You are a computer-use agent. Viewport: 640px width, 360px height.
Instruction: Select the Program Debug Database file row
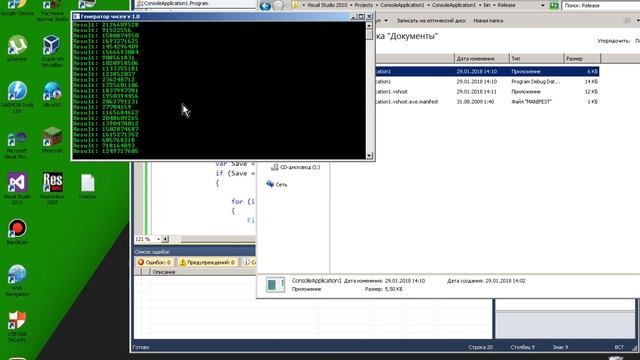pyautogui.click(x=487, y=82)
